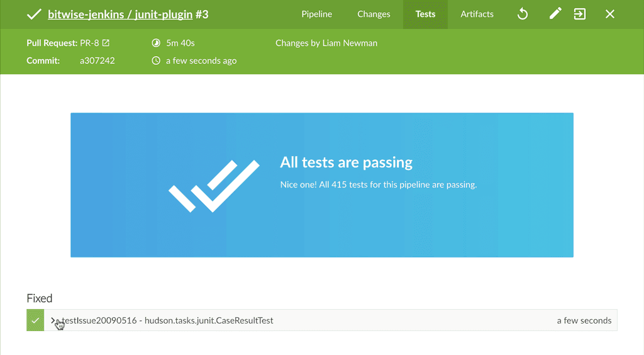Click commit hash a307242
Viewport: 644px width, 355px height.
[x=97, y=60]
